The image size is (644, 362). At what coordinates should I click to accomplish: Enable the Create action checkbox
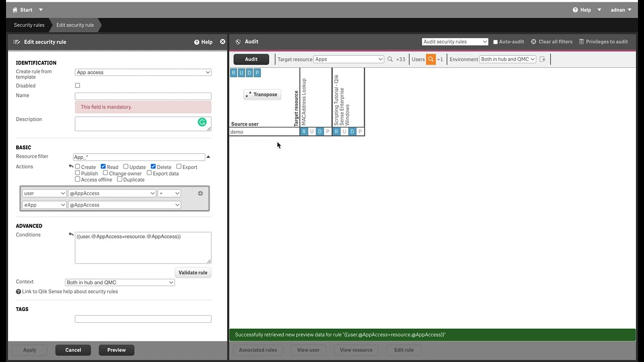pyautogui.click(x=77, y=166)
